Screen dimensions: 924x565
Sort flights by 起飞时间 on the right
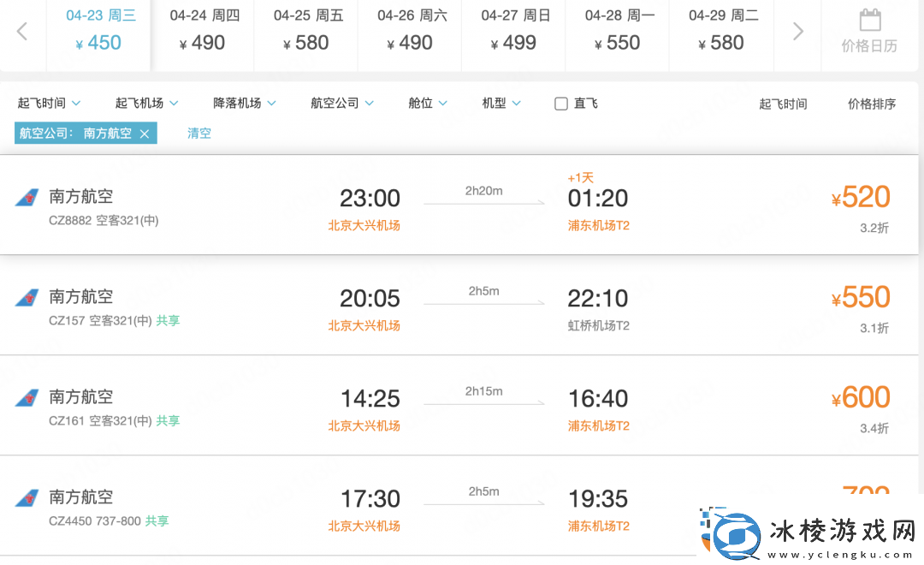(x=783, y=104)
